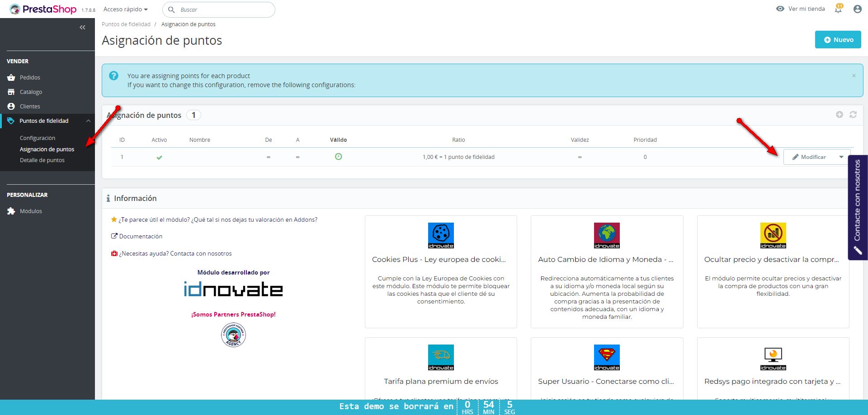Sort by the Prioridad column header
This screenshot has width=868, height=415.
point(645,140)
